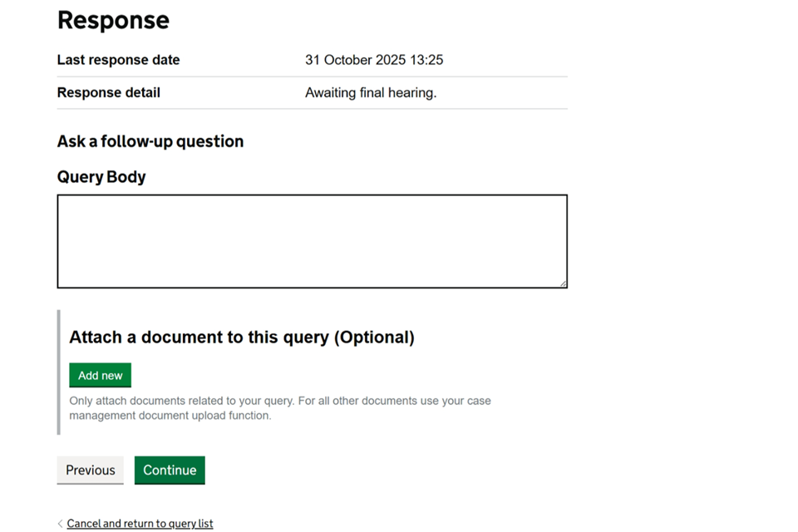
Task: Click the Only attach documents hint text
Action: pos(279,401)
